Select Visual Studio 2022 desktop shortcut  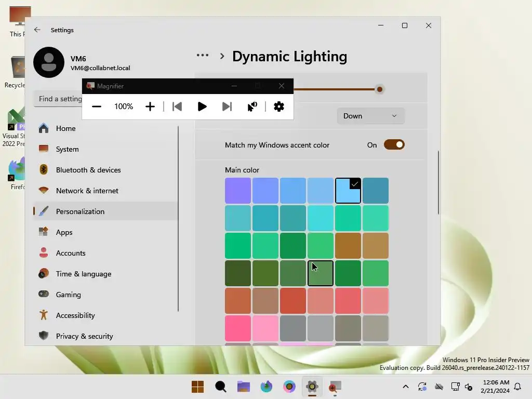pos(14,127)
